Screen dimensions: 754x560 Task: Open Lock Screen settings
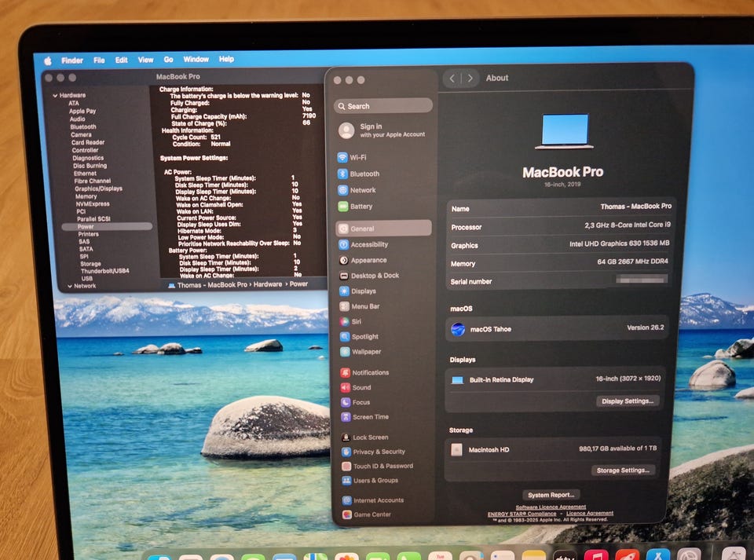click(x=365, y=437)
